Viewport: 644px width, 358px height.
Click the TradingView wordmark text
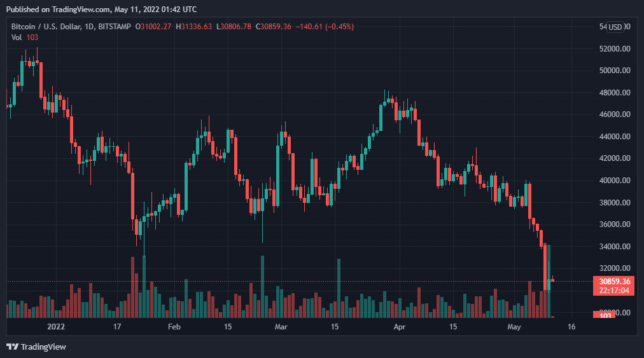point(43,347)
